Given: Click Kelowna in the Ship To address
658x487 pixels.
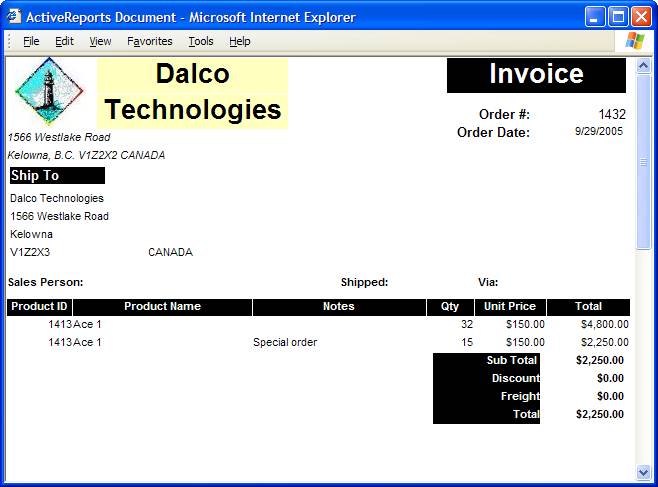Looking at the screenshot, I should (x=31, y=234).
